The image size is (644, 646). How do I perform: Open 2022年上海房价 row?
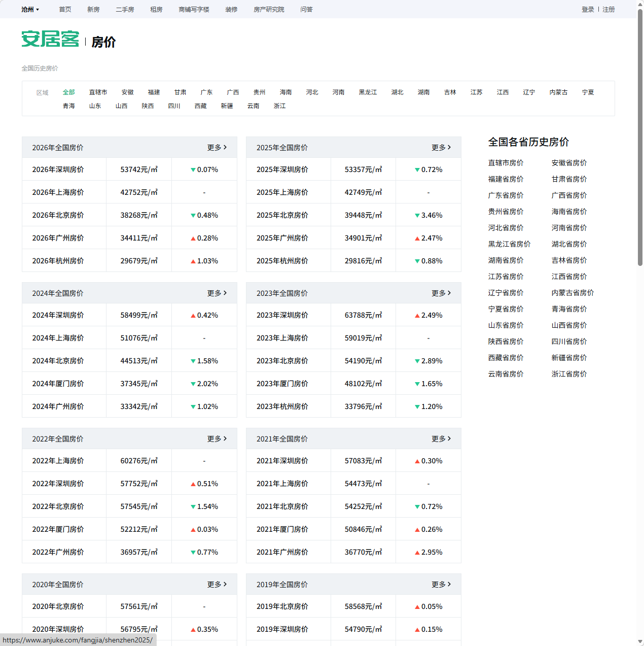[x=58, y=461]
